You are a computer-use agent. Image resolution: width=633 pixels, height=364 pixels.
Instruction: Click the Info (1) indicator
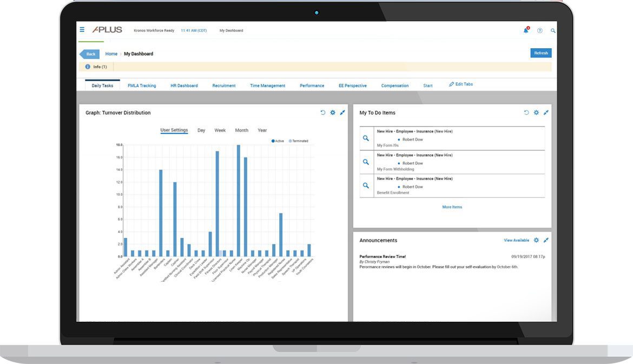pyautogui.click(x=96, y=67)
